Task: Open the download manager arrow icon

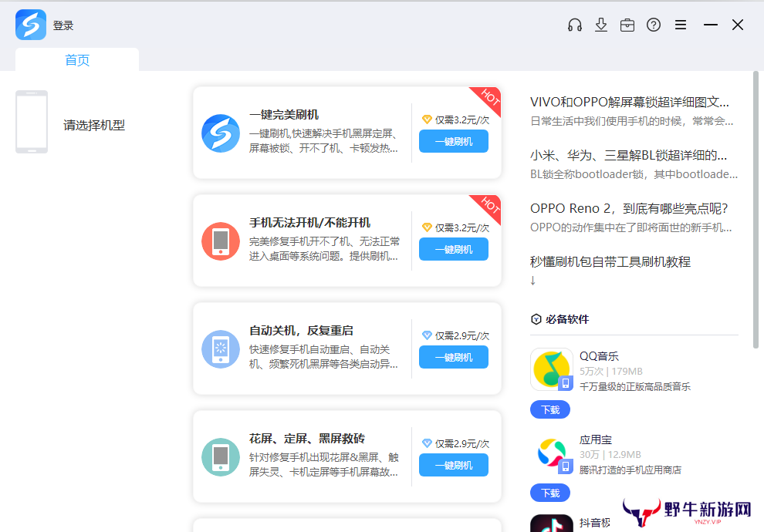Action: click(601, 25)
